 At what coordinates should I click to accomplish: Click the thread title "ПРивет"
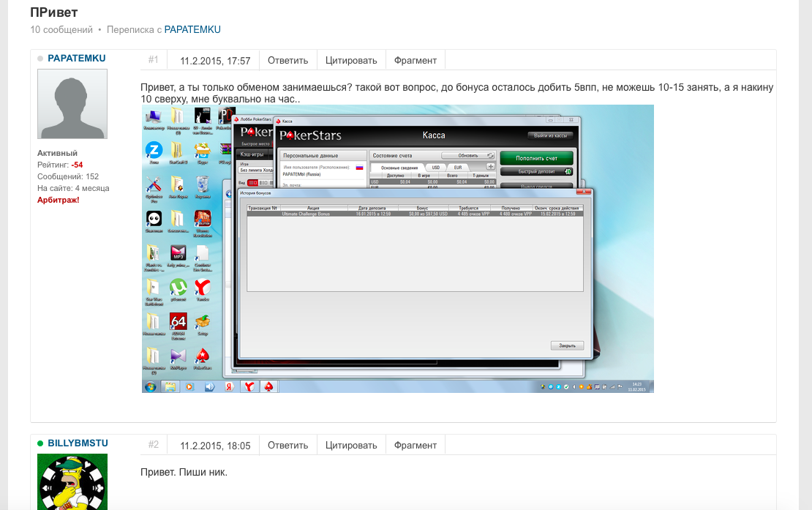coord(54,12)
